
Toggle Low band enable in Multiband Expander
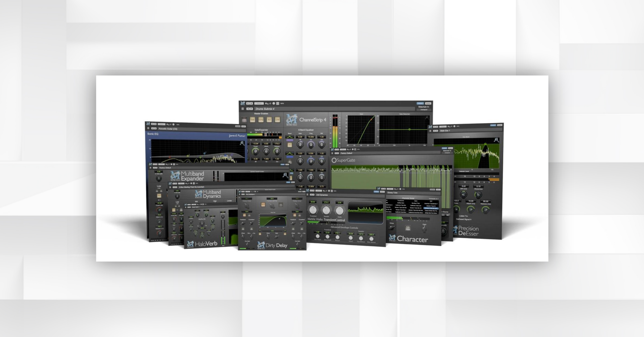[159, 196]
